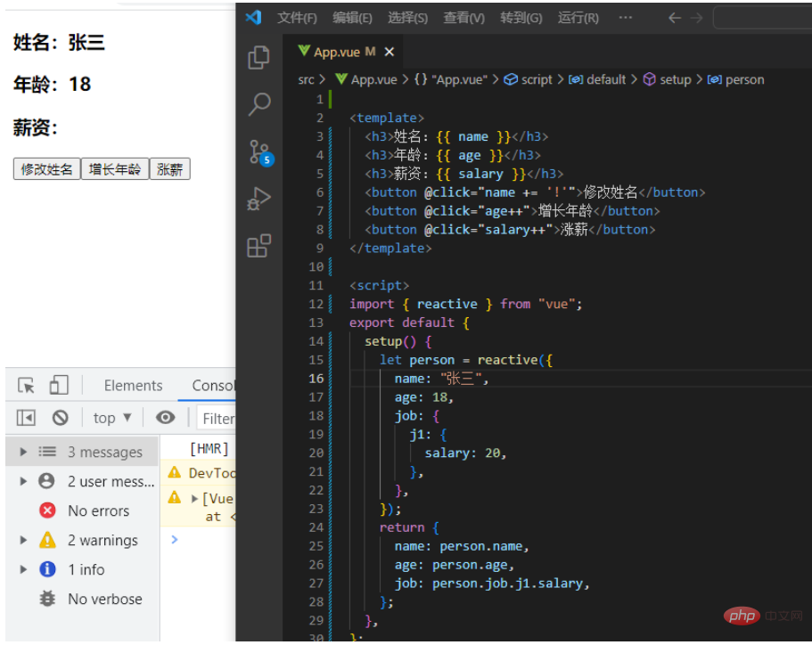Activate DevTools inspect element picker
The image size is (812, 645).
[26, 386]
